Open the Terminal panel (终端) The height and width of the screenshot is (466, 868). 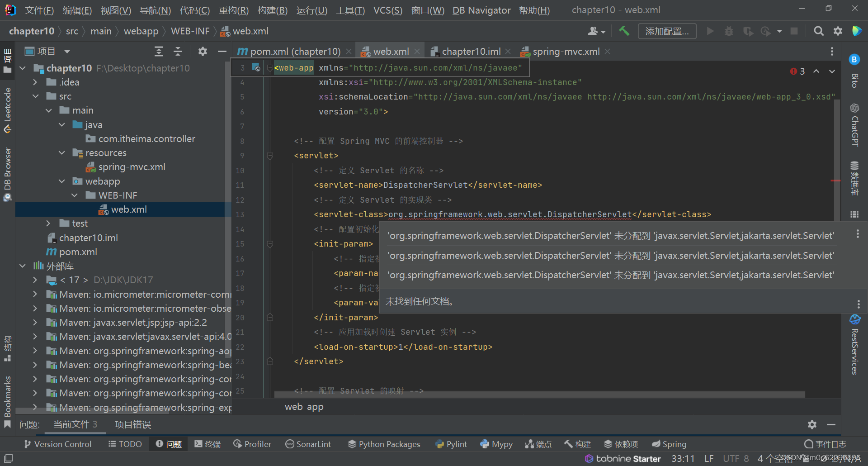click(x=207, y=444)
